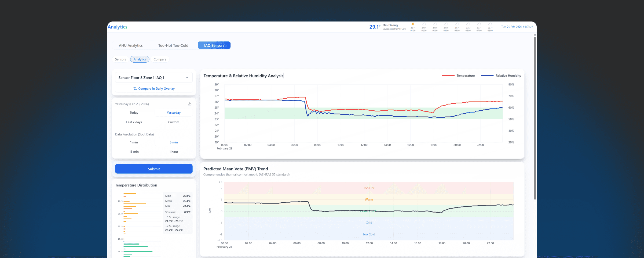Click the vertical page scrollbar thumb

(535, 118)
